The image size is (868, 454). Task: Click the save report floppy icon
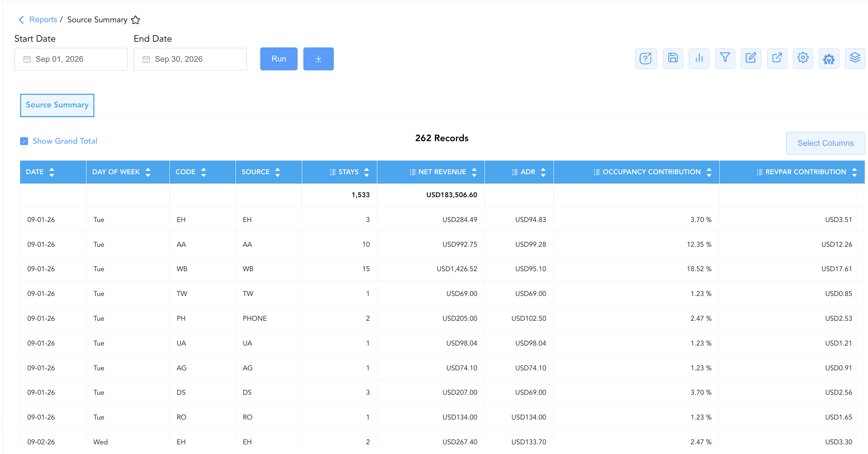coord(673,58)
